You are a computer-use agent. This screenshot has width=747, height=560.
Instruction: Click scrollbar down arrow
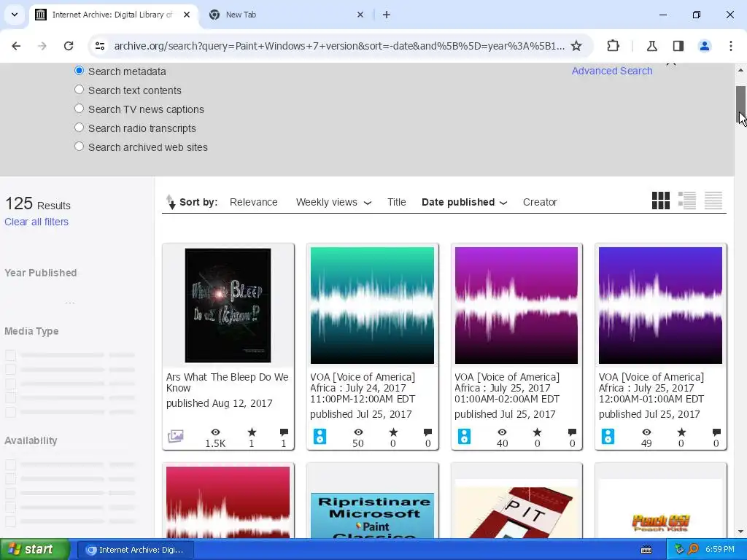tap(741, 532)
